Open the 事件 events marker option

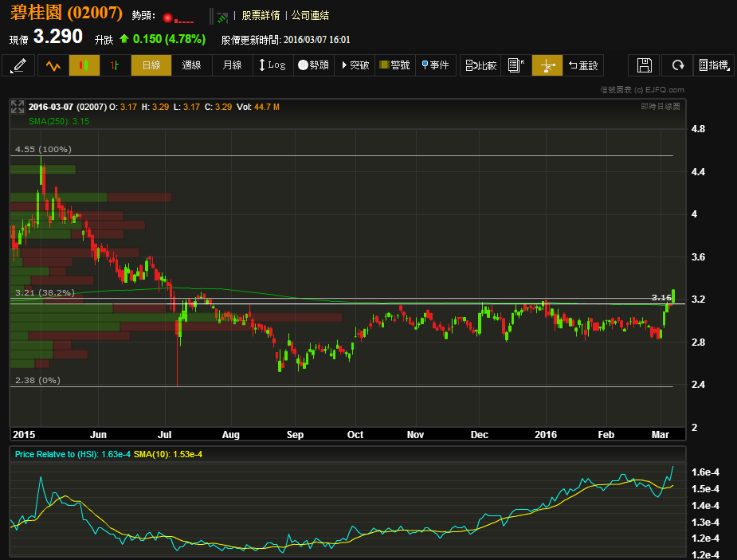tap(435, 65)
